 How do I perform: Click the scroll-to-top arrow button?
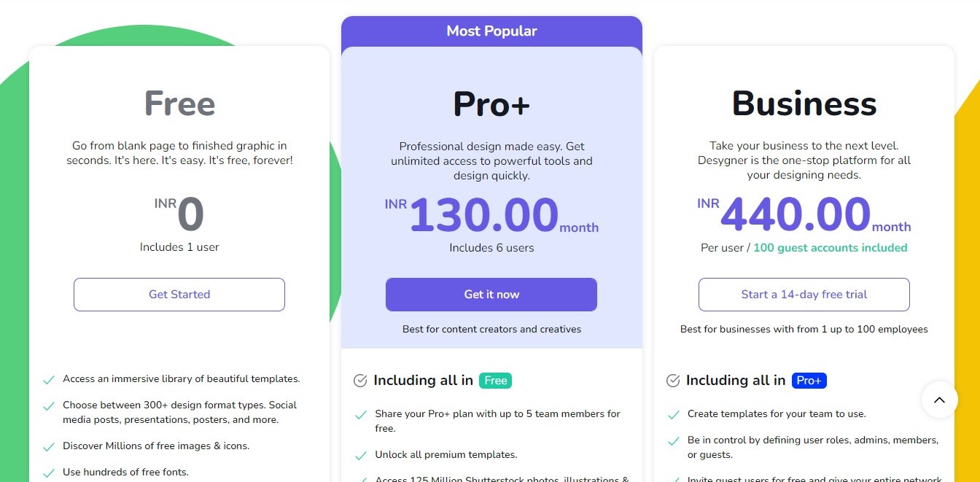point(939,400)
